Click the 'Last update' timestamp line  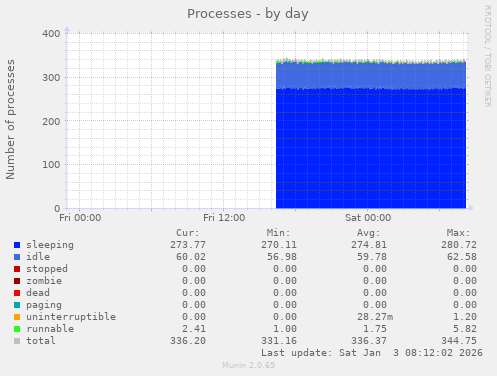(x=372, y=353)
